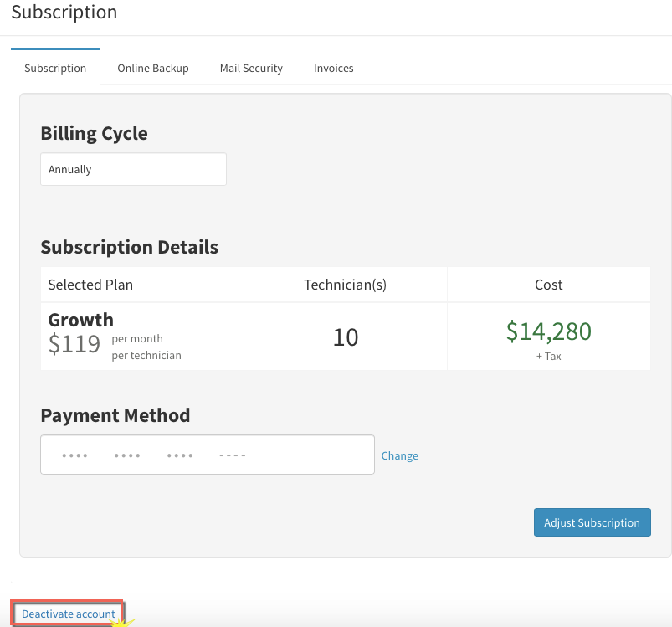Click the Deactivate account link
This screenshot has height=627, width=672.
tap(69, 614)
